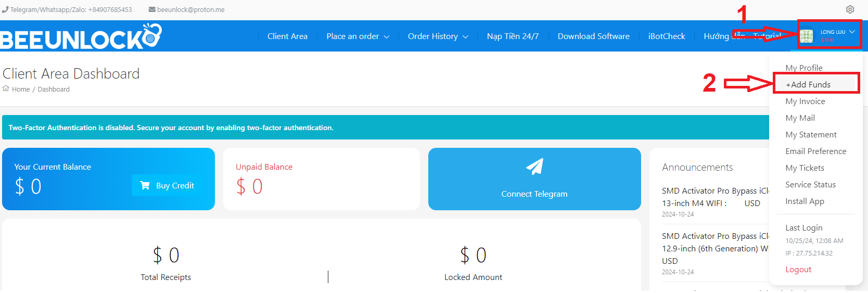Expand the Order History dropdown chevron
The width and height of the screenshot is (868, 293).
(x=465, y=37)
